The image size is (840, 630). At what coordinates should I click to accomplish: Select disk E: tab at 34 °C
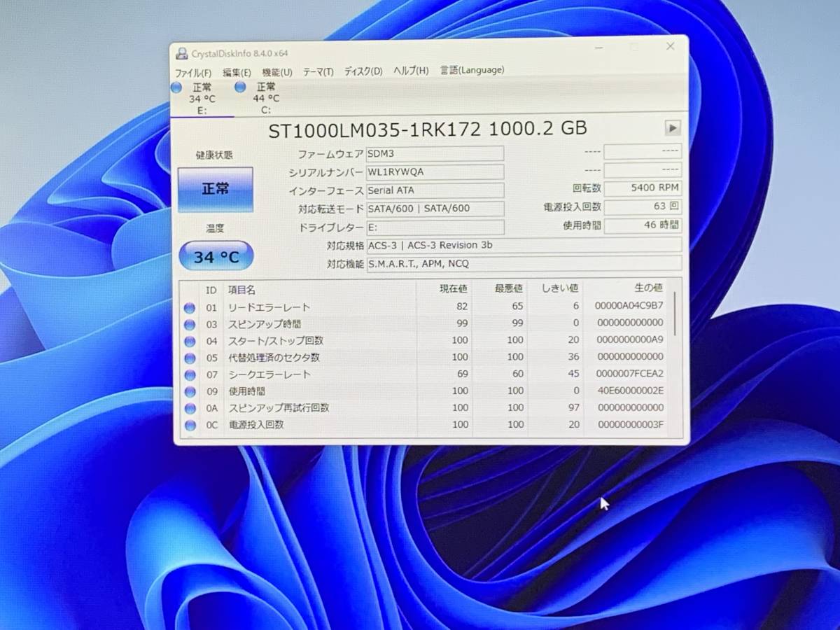202,99
